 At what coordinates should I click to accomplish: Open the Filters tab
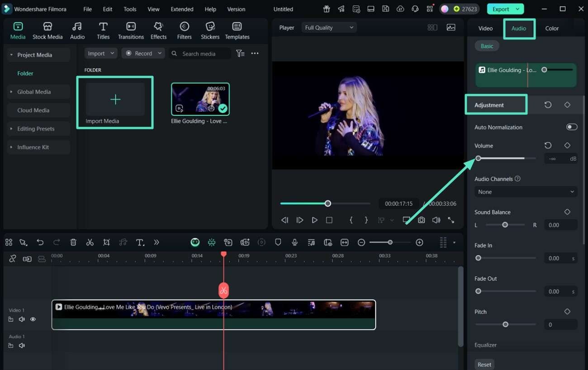pos(184,31)
